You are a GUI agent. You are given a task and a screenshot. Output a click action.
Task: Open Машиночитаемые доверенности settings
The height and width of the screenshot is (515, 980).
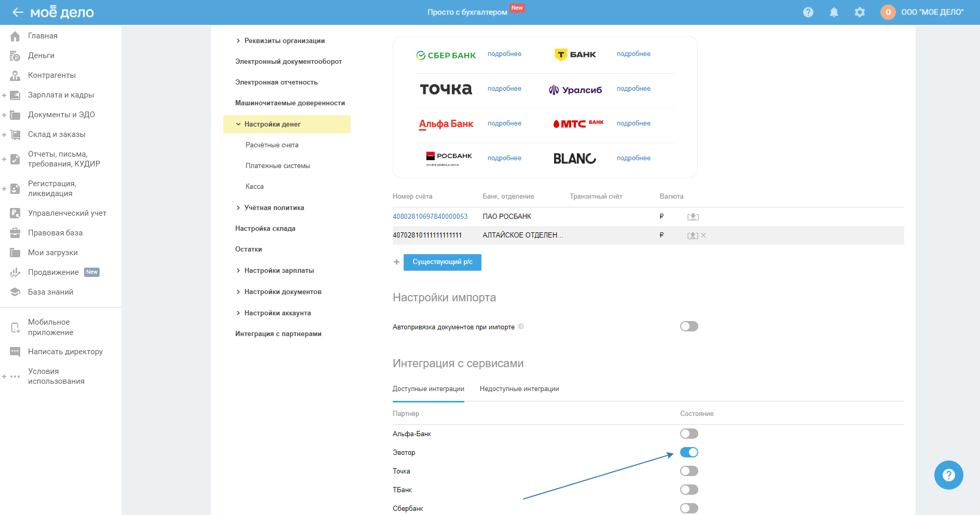tap(290, 103)
